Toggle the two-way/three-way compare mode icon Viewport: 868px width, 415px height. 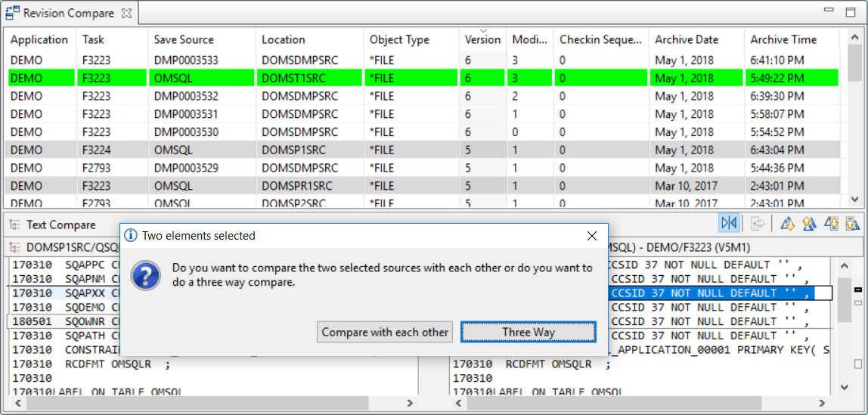(729, 224)
